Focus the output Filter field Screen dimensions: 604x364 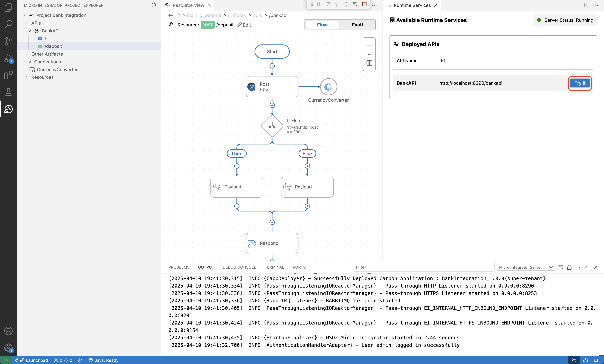pyautogui.click(x=424, y=267)
